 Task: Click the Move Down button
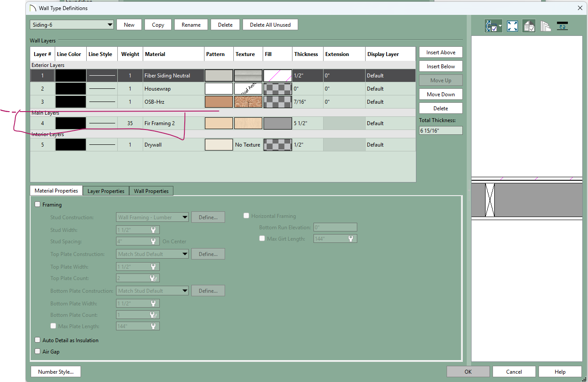[441, 95]
